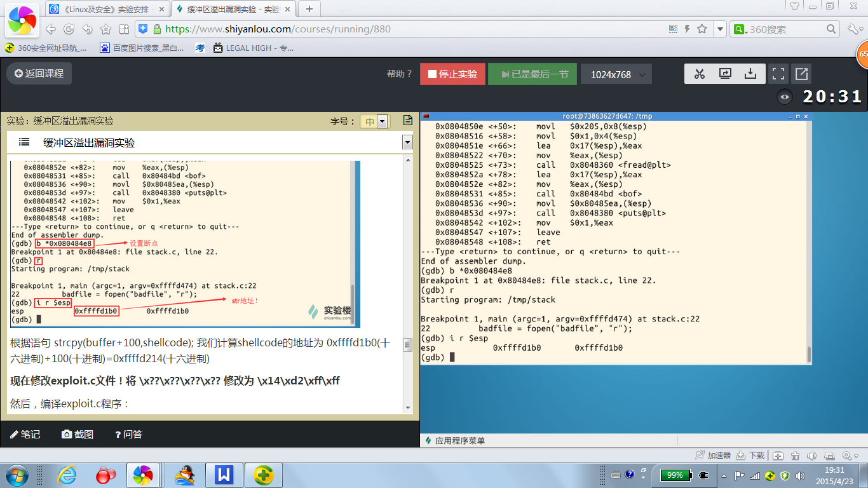The width and height of the screenshot is (868, 488).
Task: Click the 停止实验 stop button
Action: tap(452, 74)
